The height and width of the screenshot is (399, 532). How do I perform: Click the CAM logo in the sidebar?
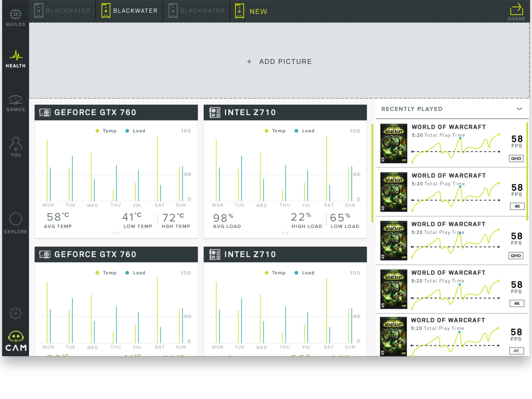(x=16, y=341)
